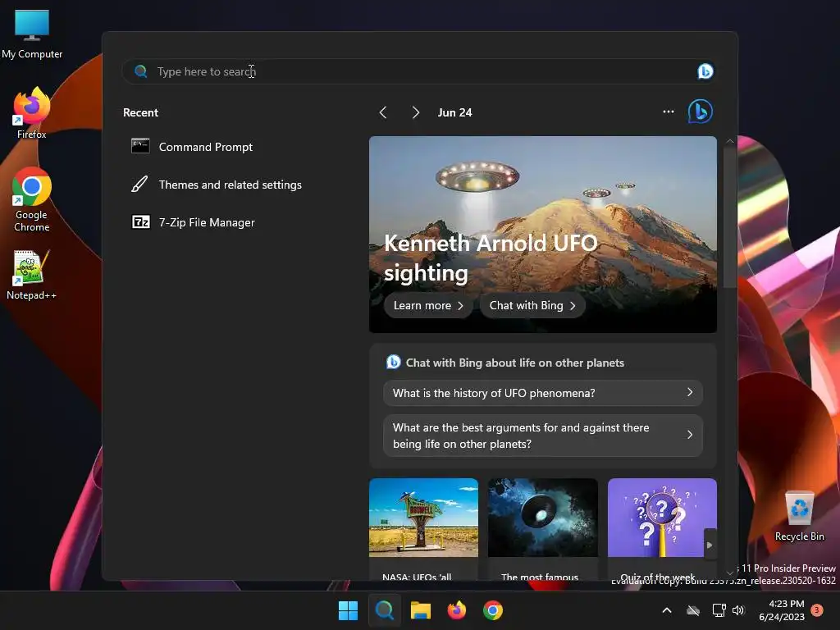Ask about the history of UFO phenomena
This screenshot has height=630, width=840.
(543, 393)
